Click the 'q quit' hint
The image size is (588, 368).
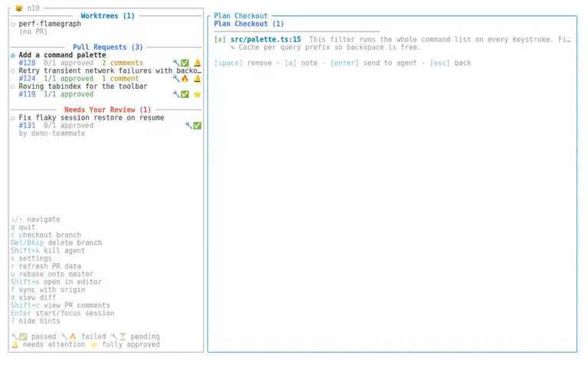coord(23,227)
